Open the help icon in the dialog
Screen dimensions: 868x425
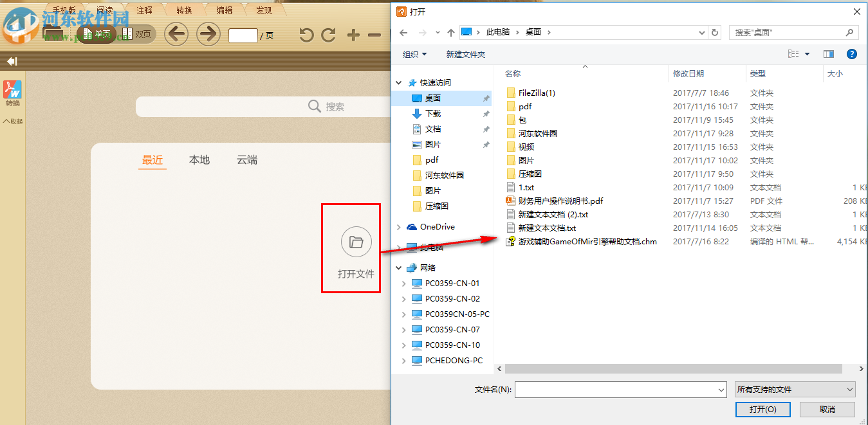(852, 54)
